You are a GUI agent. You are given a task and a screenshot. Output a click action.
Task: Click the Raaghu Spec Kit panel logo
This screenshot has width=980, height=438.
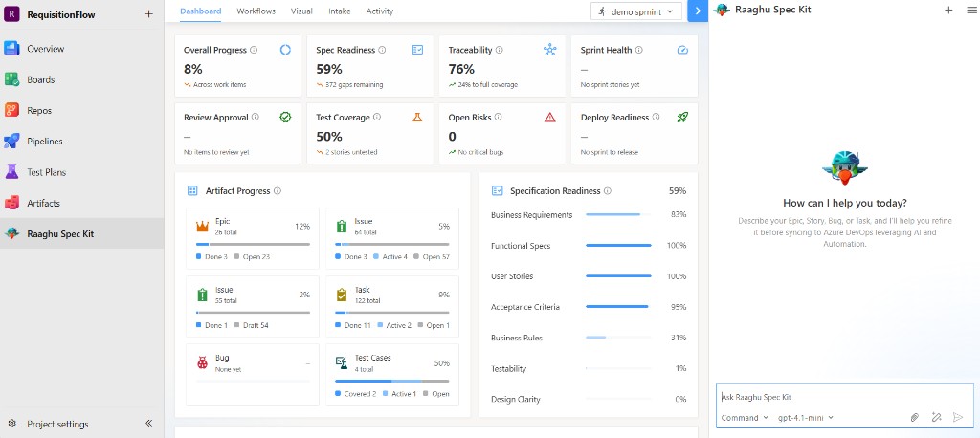722,10
